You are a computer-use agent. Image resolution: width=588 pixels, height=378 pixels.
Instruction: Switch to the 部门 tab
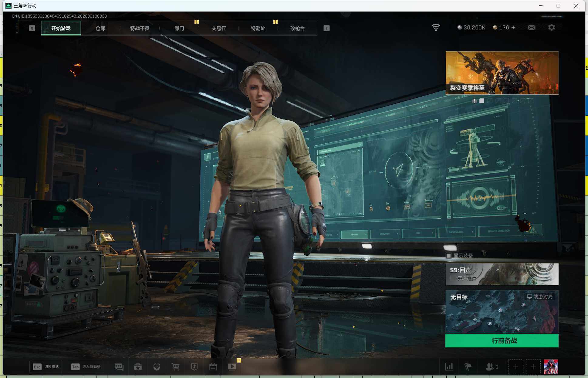[x=179, y=28]
